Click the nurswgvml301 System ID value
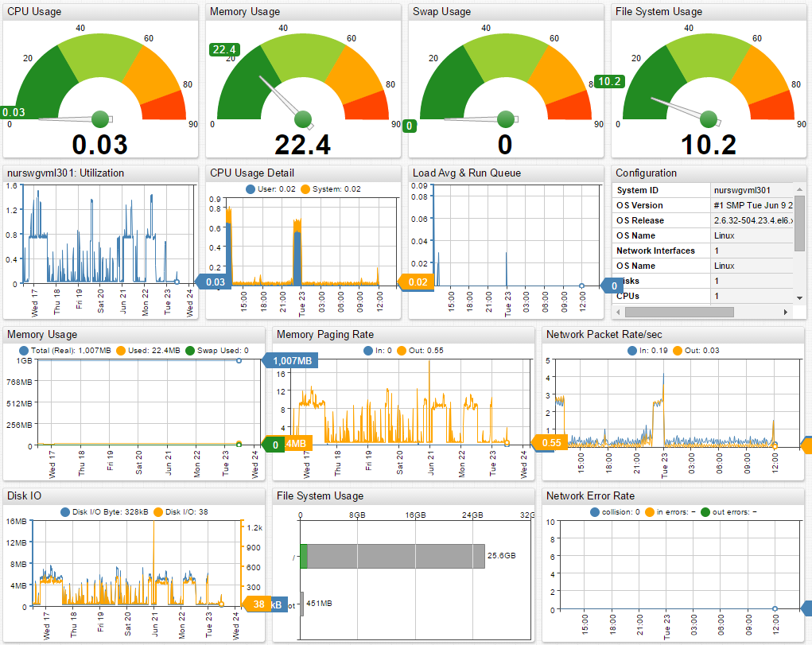This screenshot has height=645, width=812. coord(742,190)
